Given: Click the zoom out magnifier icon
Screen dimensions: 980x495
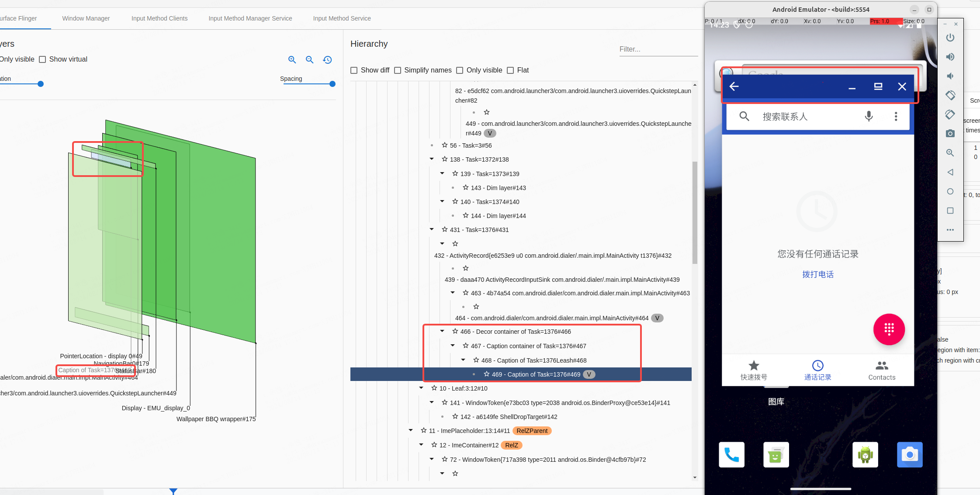Looking at the screenshot, I should pyautogui.click(x=309, y=60).
